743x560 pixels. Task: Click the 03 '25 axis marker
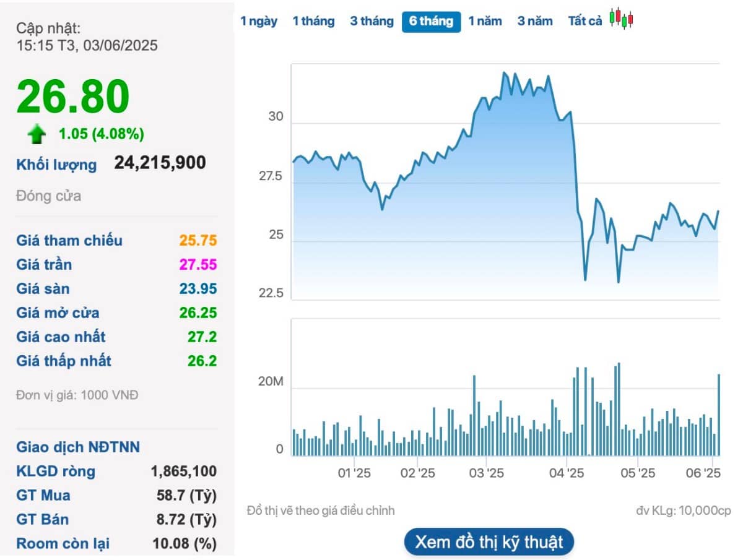coord(486,473)
